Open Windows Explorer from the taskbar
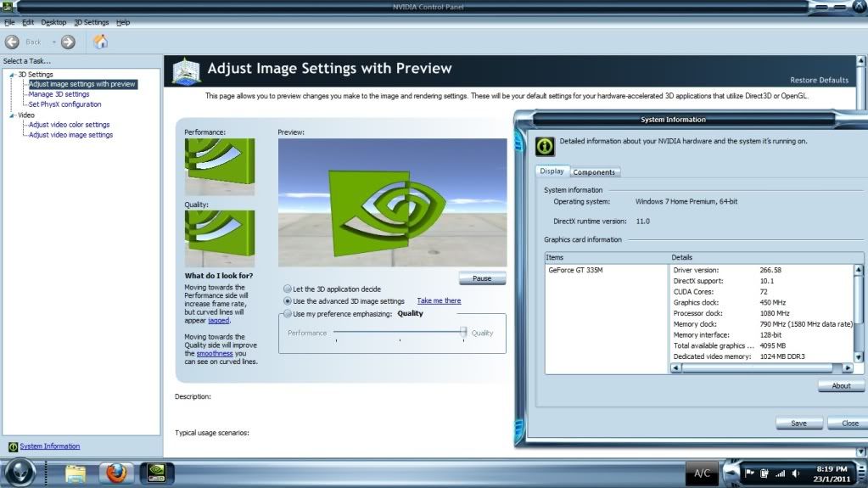The image size is (868, 488). coord(76,473)
